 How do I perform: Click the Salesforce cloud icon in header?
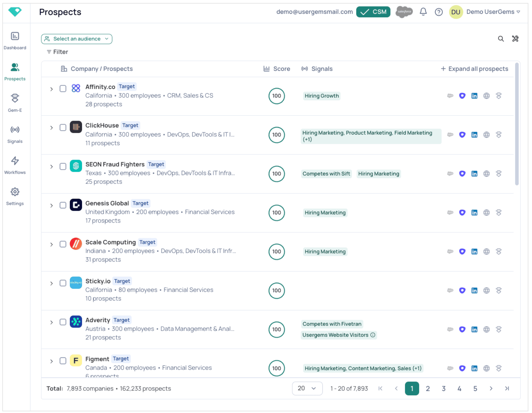tap(404, 12)
